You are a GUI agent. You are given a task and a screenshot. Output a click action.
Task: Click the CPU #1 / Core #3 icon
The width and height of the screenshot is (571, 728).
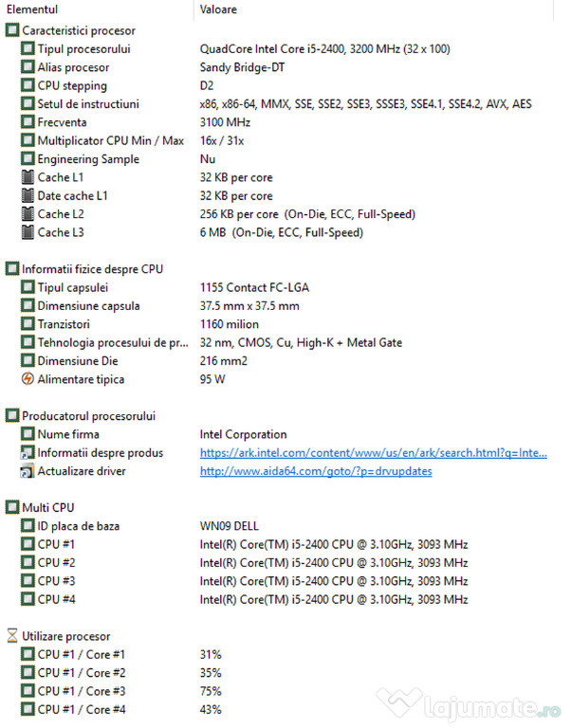click(x=28, y=691)
